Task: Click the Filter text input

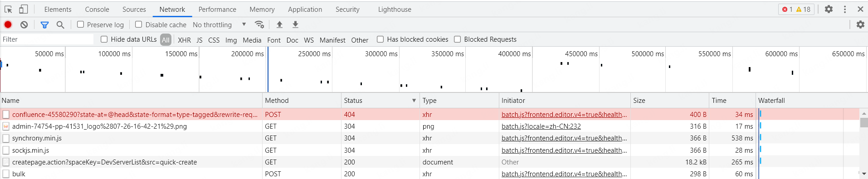Action: [x=47, y=39]
